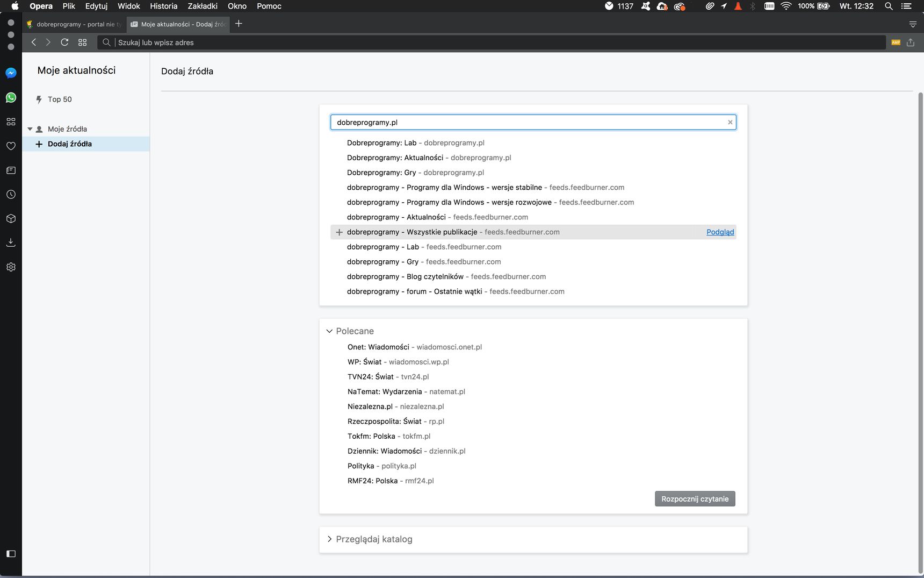Select Rzeczpospolita: Świat recommended source
The height and width of the screenshot is (578, 924).
[396, 422]
